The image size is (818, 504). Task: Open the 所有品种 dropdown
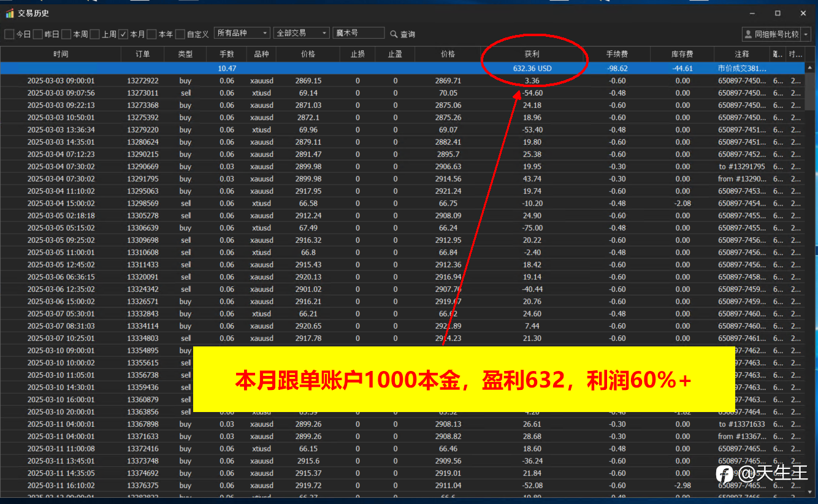pos(242,33)
